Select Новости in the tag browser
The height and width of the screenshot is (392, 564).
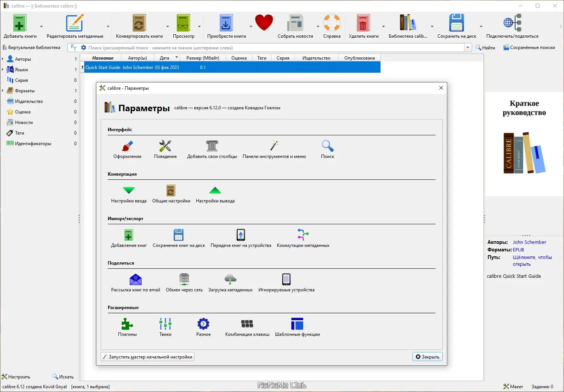tap(24, 122)
